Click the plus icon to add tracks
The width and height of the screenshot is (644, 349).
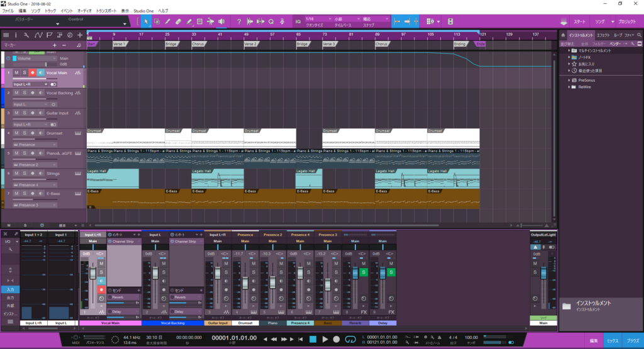pos(80,35)
